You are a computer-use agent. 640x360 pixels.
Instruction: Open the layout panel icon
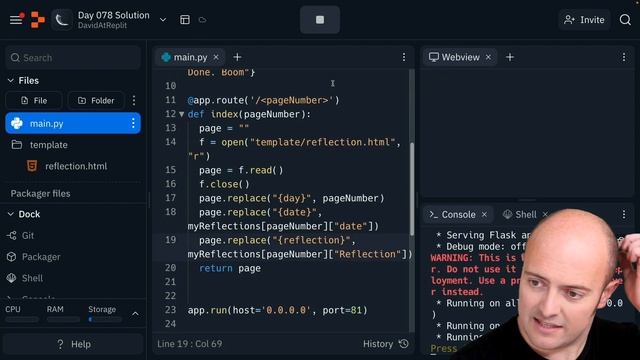[x=185, y=20]
